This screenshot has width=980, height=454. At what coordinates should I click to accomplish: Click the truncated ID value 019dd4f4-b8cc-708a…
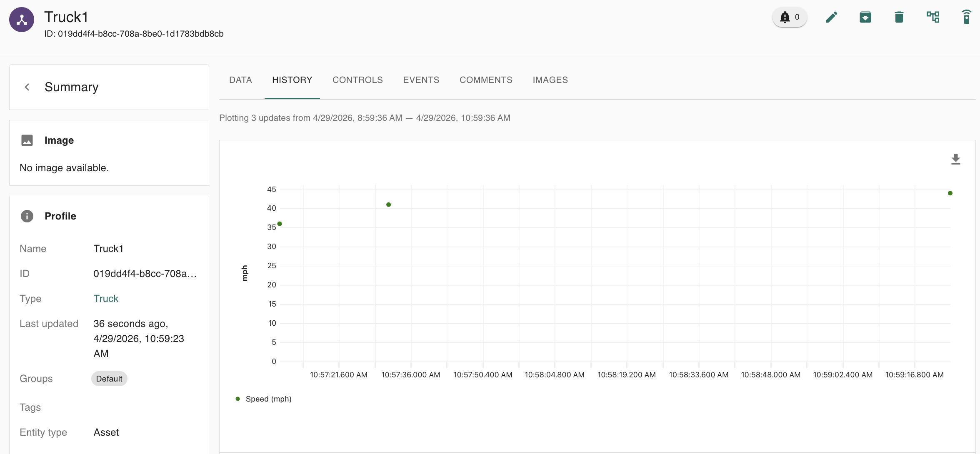coord(145,274)
